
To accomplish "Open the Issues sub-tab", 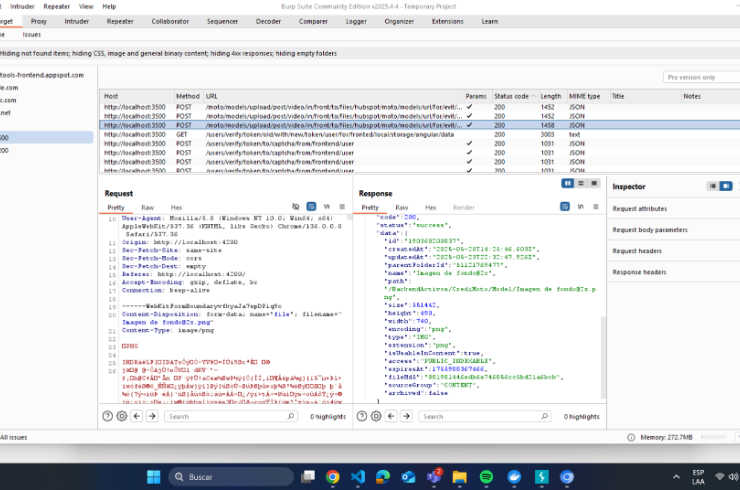I will pos(32,34).
